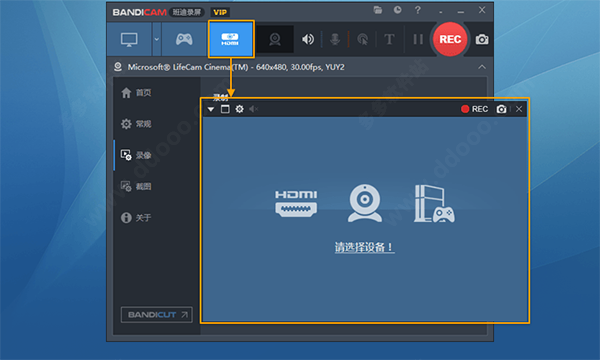600x360 pixels.
Task: Collapse the LifeCam device info bar
Action: pyautogui.click(x=482, y=67)
